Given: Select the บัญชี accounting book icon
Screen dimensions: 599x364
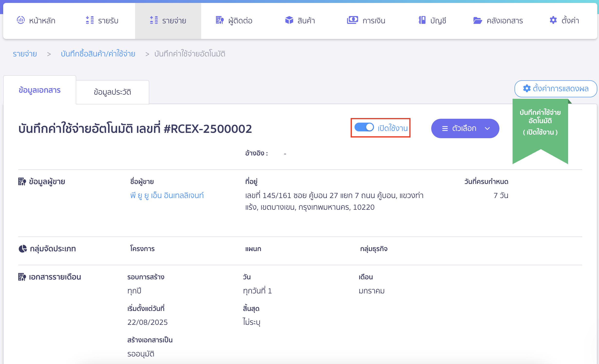Looking at the screenshot, I should click(x=422, y=20).
